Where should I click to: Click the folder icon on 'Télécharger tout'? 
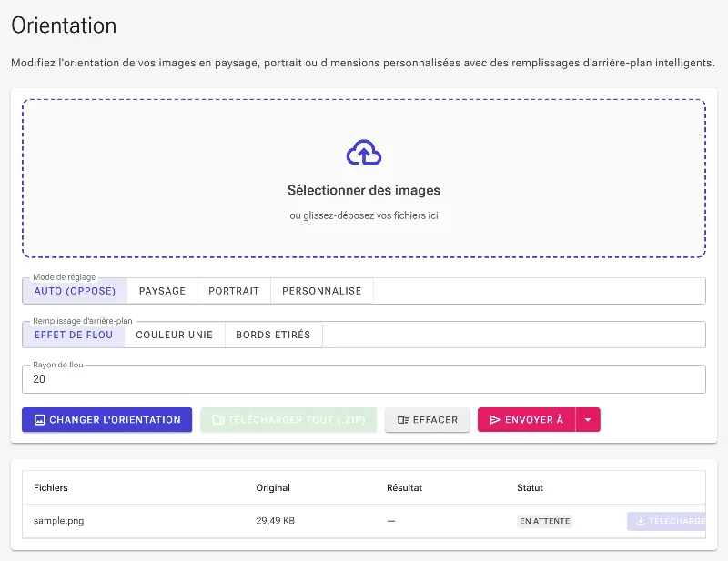pyautogui.click(x=218, y=420)
